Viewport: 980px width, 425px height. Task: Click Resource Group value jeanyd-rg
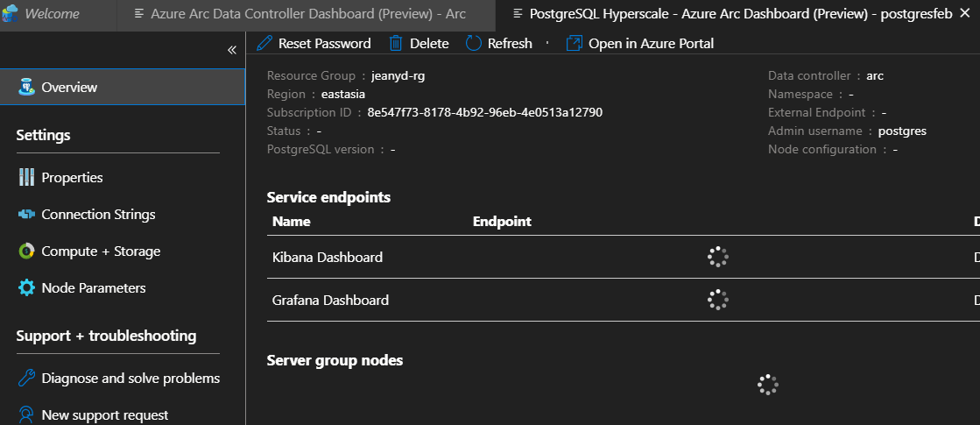point(398,75)
